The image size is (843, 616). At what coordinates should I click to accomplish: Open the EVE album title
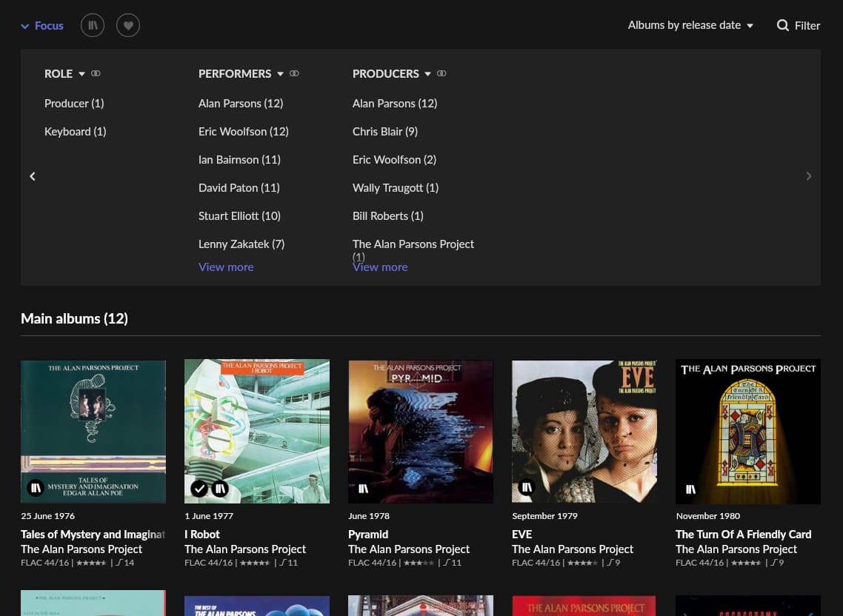pos(522,535)
